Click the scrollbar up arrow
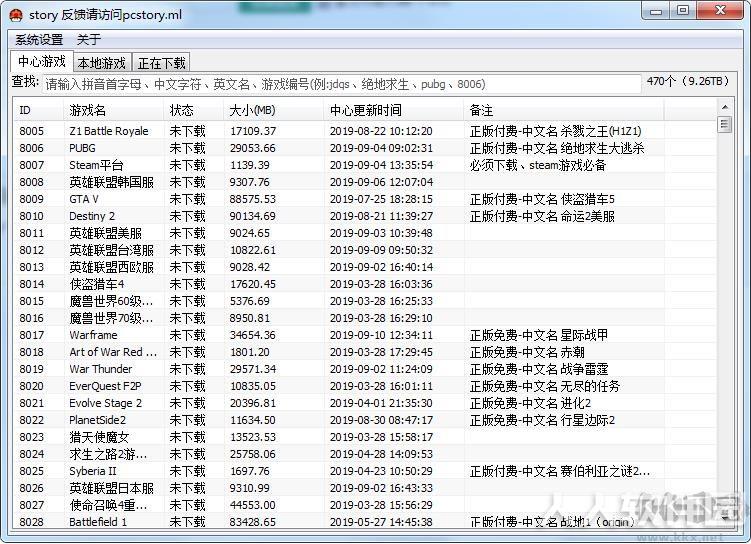The height and width of the screenshot is (544, 751). 724,107
